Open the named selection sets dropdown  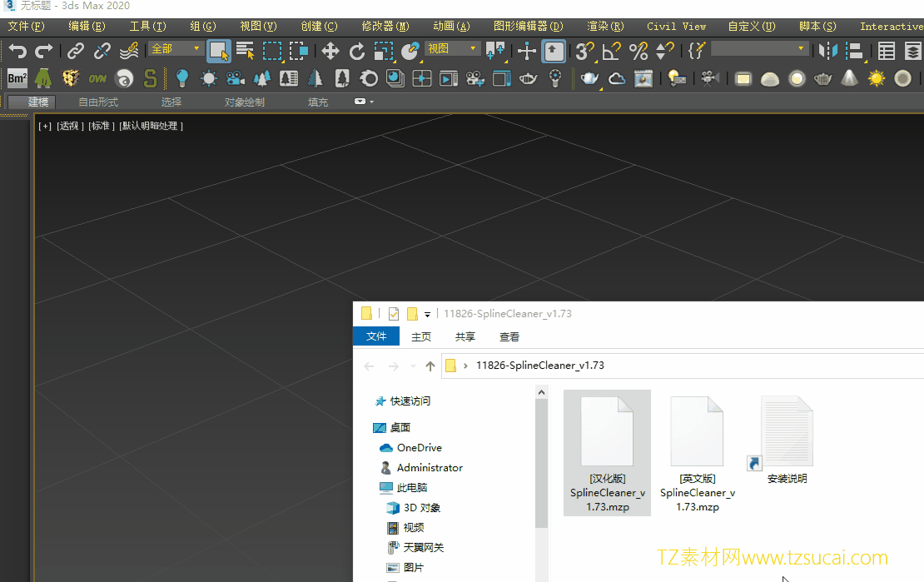[x=759, y=49]
